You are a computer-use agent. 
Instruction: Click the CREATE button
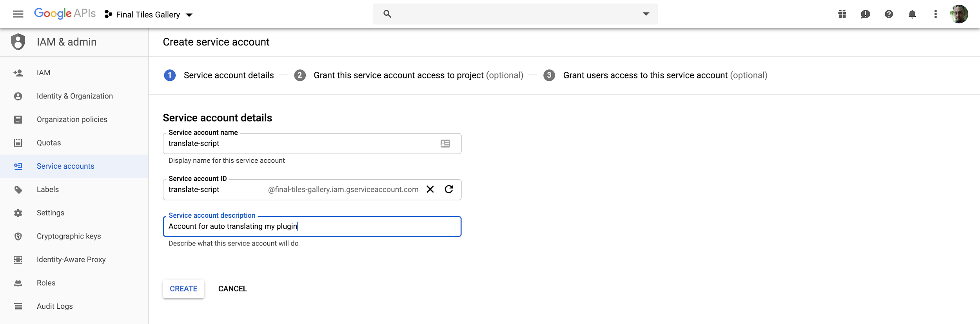coord(183,289)
